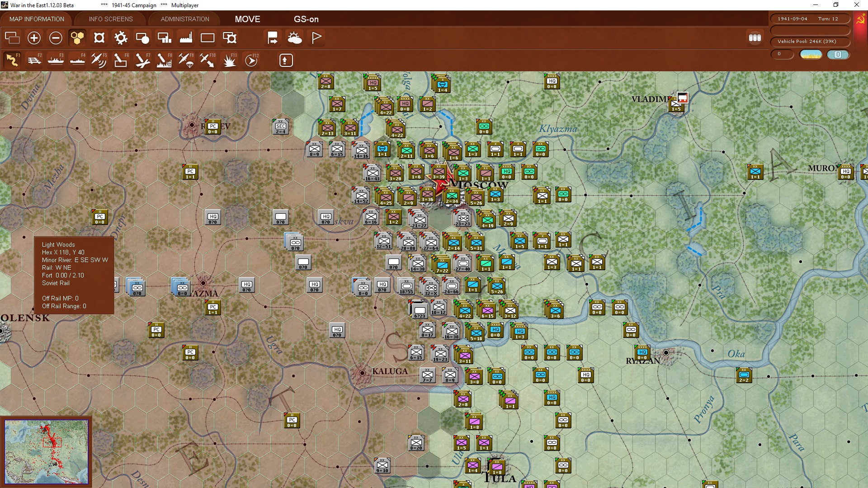Screen dimensions: 868x488
Task: Select the 9=10 German infantry counter
Action: (x=382, y=465)
